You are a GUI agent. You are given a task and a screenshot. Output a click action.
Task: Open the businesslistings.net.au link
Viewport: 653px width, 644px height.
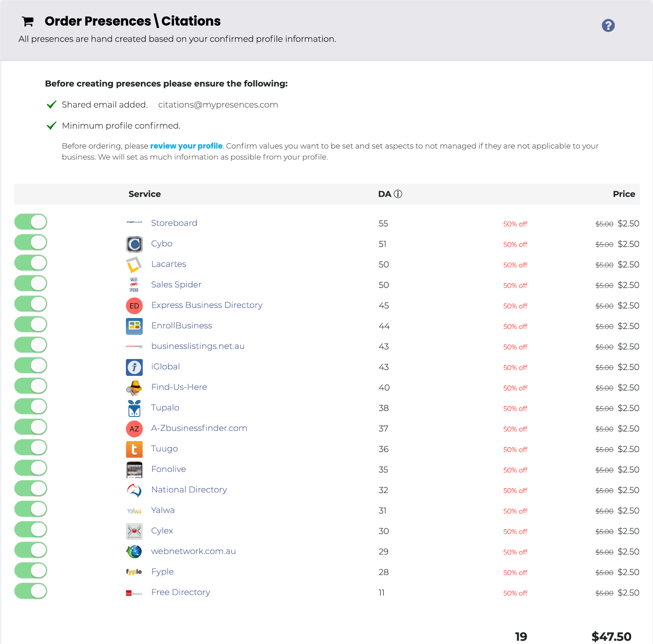coord(198,346)
